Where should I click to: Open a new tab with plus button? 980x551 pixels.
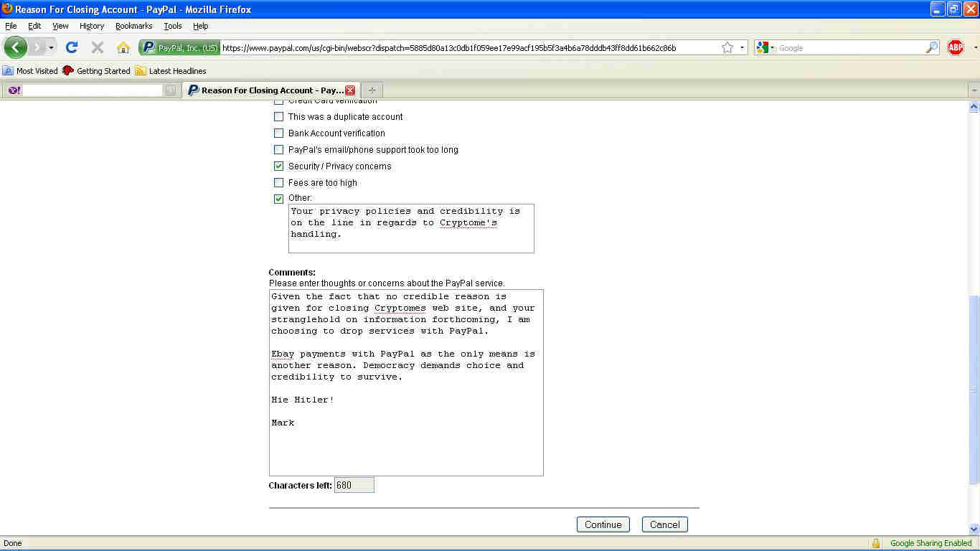372,90
